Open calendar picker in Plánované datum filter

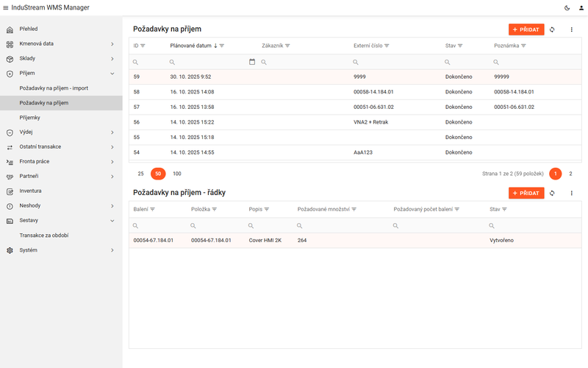tap(252, 62)
